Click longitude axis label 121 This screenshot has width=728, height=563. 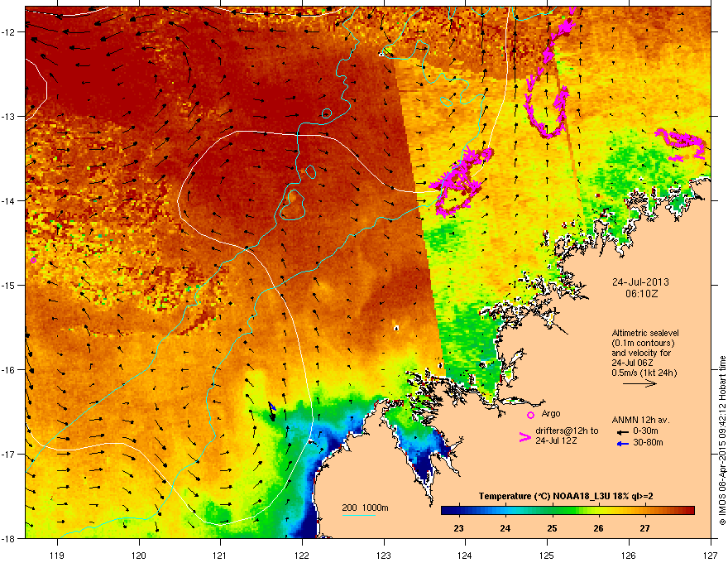click(x=220, y=555)
